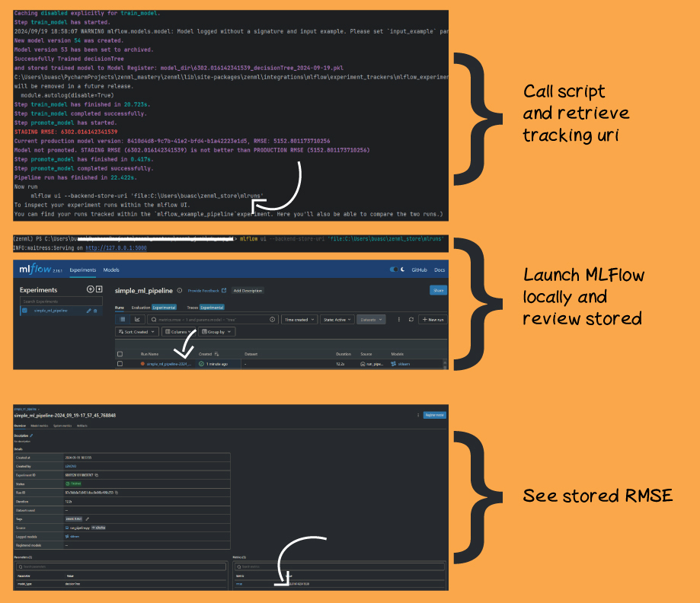Click the MLflow logo
700x603 pixels.
tap(36, 269)
